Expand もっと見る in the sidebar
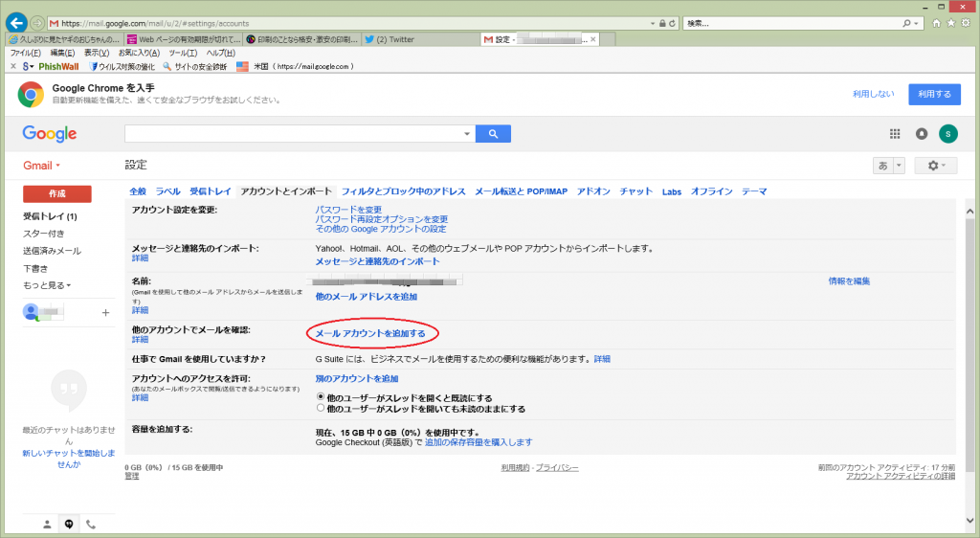This screenshot has width=980, height=538. click(x=47, y=285)
